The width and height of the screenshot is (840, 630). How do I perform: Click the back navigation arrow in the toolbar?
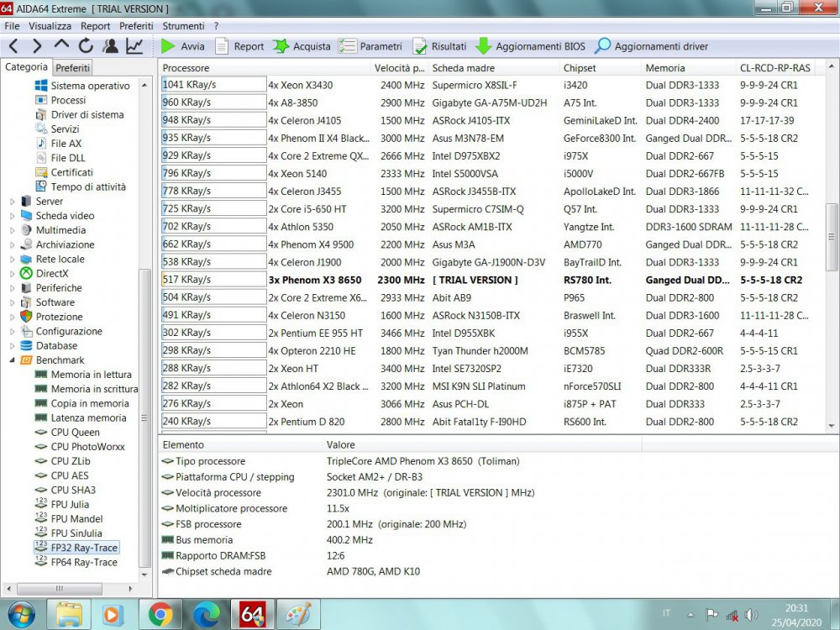(13, 46)
